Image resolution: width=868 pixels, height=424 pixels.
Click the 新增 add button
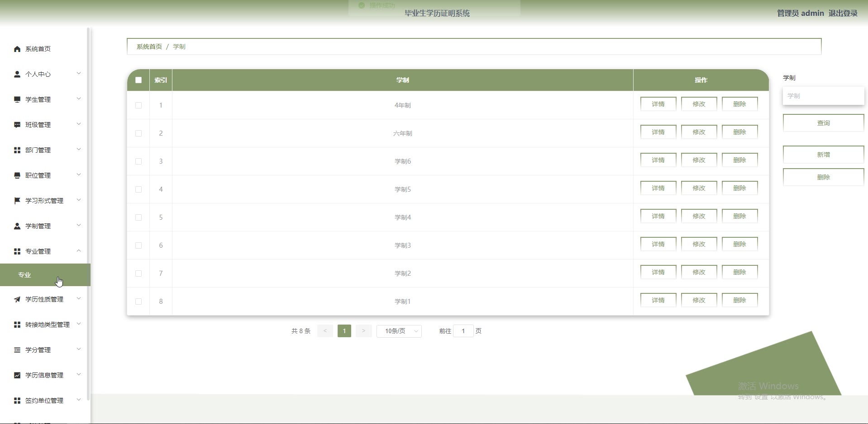[x=823, y=155]
